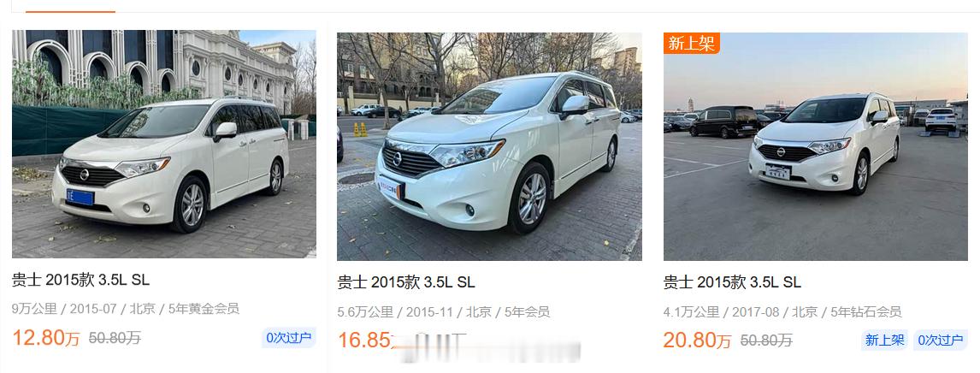The image size is (980, 373).
Task: Open the first 贵士 2015款 3.5L SL title
Action: pos(80,280)
